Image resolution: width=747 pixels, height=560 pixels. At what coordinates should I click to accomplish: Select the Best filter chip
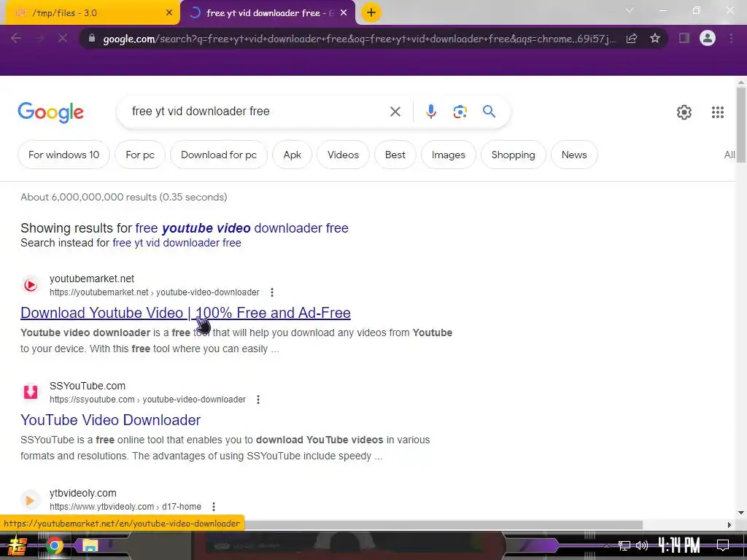pyautogui.click(x=395, y=155)
